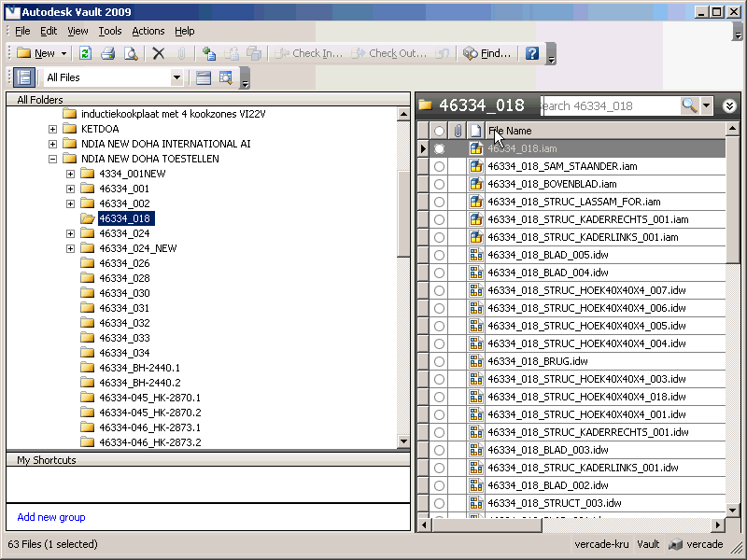Expand the 46334_001 folder
Image resolution: width=747 pixels, height=560 pixels.
pyautogui.click(x=71, y=189)
